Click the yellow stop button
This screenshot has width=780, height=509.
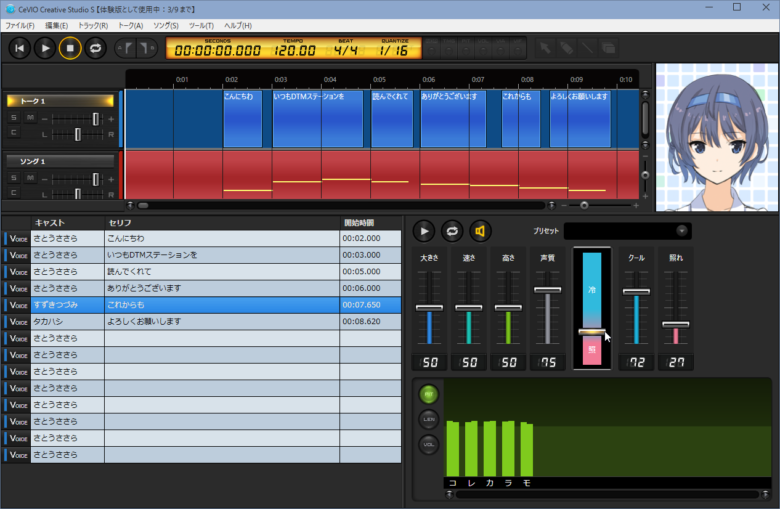click(70, 47)
